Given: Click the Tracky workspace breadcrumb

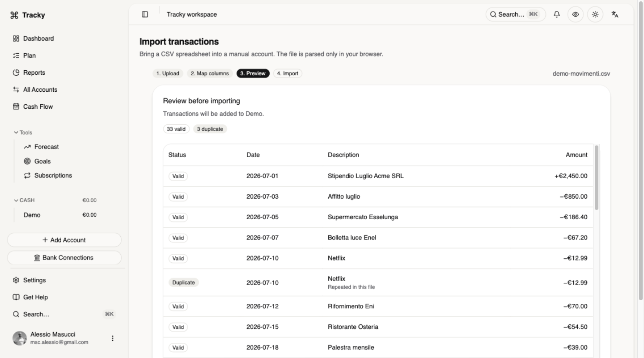Looking at the screenshot, I should click(192, 14).
